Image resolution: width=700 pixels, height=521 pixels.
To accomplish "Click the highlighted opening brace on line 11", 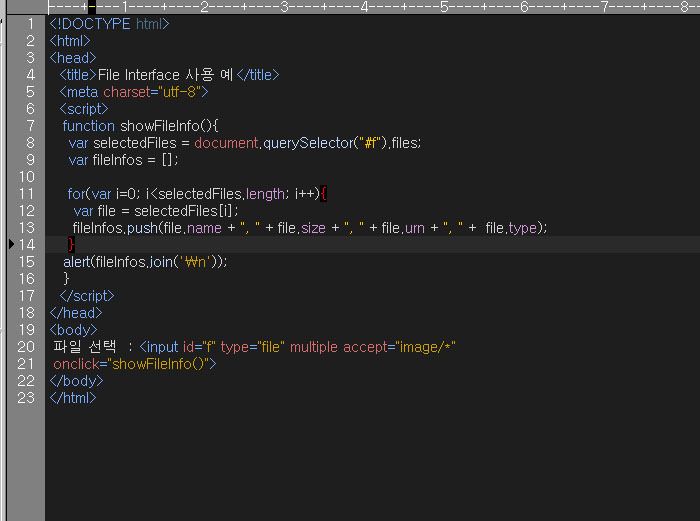I will [x=324, y=194].
